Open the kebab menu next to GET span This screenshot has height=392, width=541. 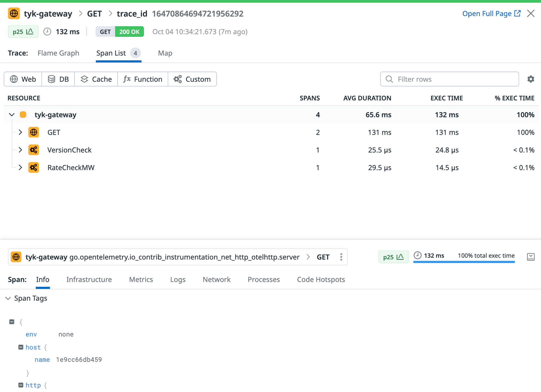coord(341,257)
